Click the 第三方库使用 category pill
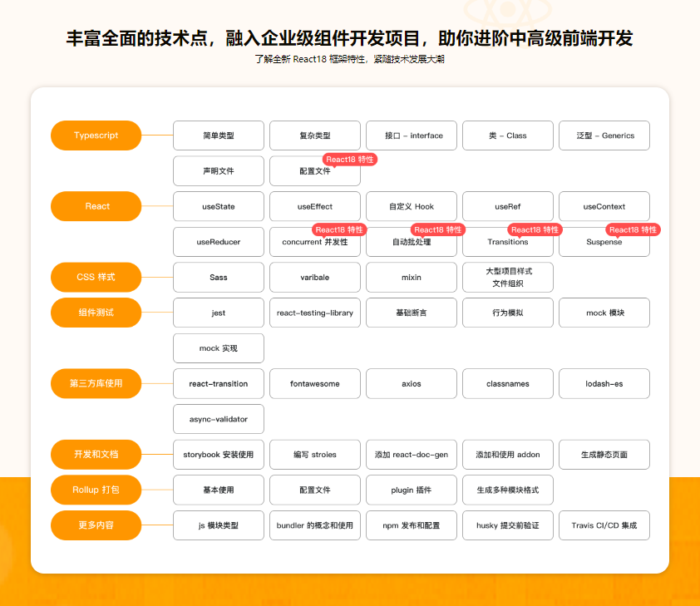The width and height of the screenshot is (700, 606). 96,383
